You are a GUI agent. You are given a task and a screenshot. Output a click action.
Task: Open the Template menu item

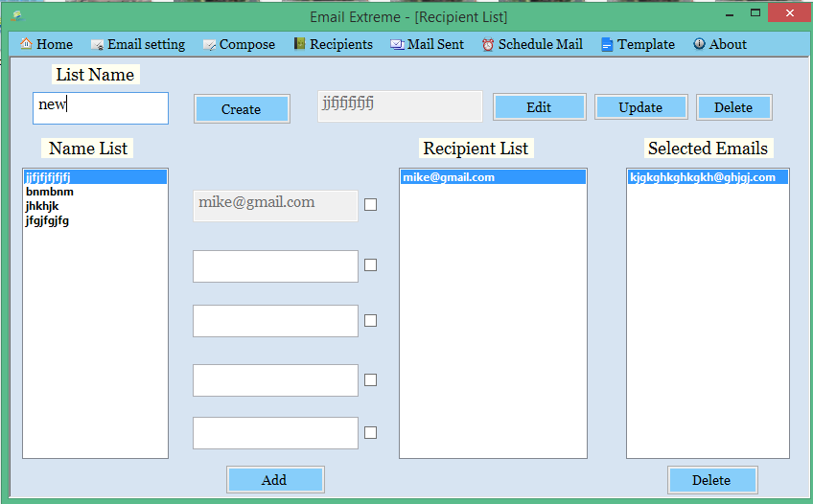click(x=639, y=44)
